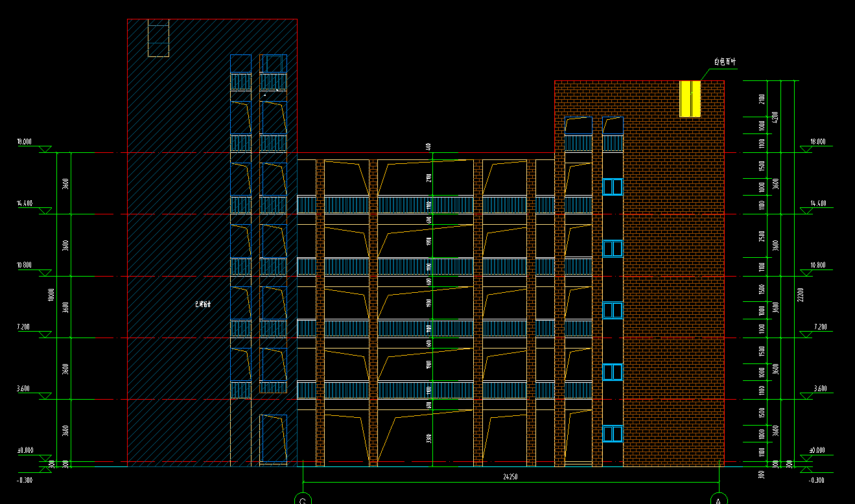Click the 400 dimension text above roofline

(x=428, y=146)
